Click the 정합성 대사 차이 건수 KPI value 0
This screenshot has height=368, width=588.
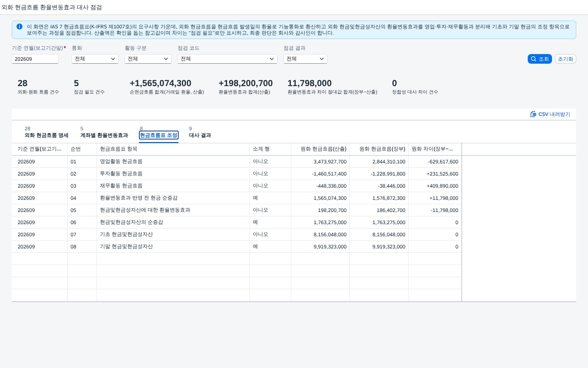click(394, 83)
